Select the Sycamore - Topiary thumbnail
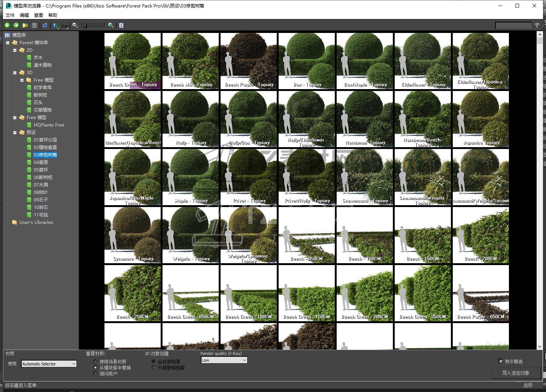The width and height of the screenshot is (546, 392). click(133, 235)
